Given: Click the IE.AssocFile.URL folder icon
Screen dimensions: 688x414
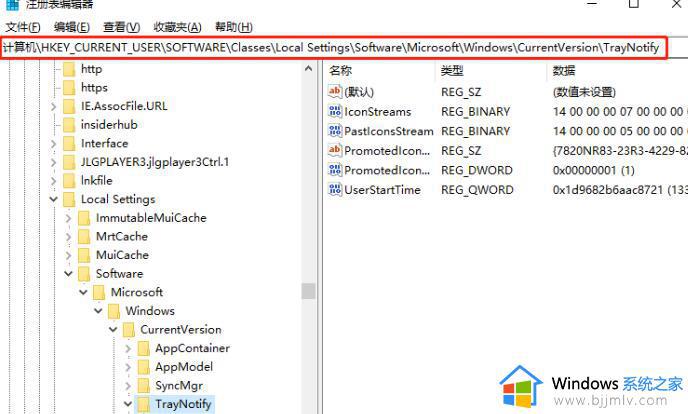Looking at the screenshot, I should 69,106.
